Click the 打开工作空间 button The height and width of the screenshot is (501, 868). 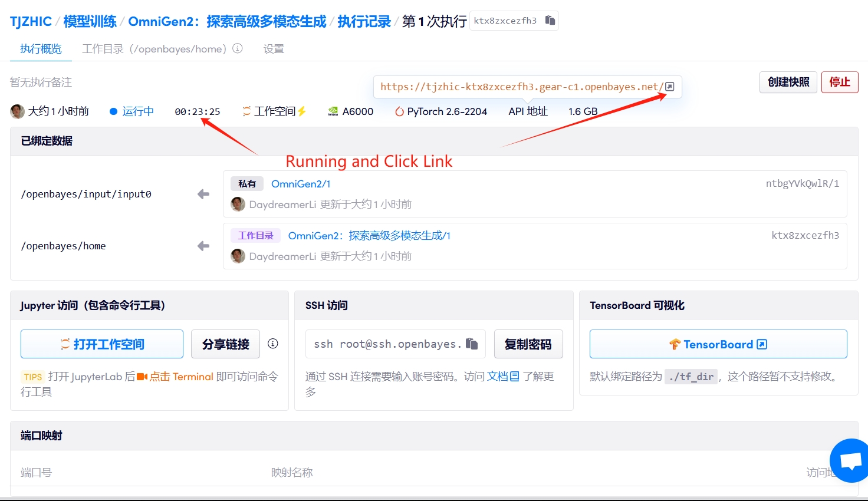102,344
